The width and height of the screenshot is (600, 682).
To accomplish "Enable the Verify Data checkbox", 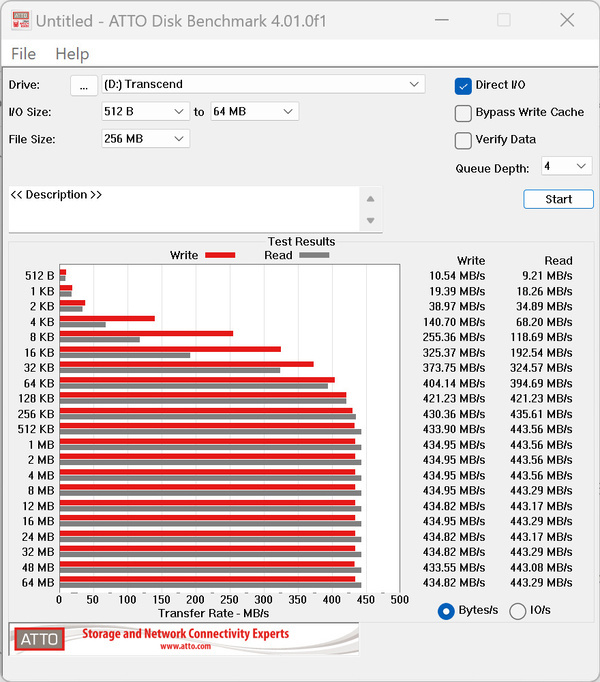I will point(463,140).
